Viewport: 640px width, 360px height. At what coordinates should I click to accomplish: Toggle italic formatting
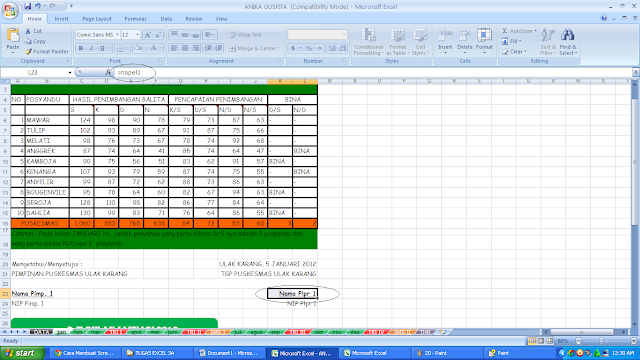click(x=91, y=48)
